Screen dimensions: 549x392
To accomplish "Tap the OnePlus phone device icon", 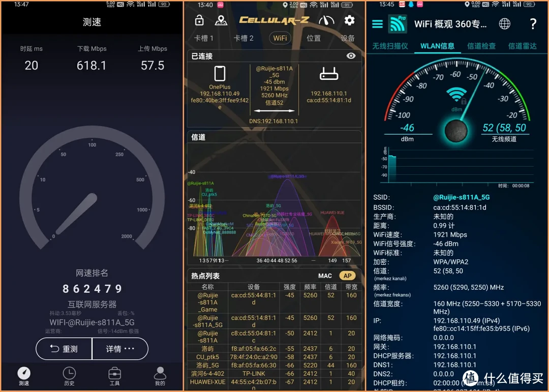I will pyautogui.click(x=220, y=74).
